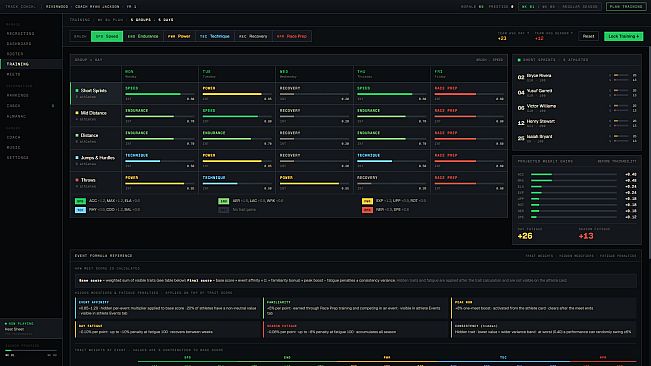651x366 pixels.
Task: Select the Throws group with red marker
Action: click(x=95, y=183)
